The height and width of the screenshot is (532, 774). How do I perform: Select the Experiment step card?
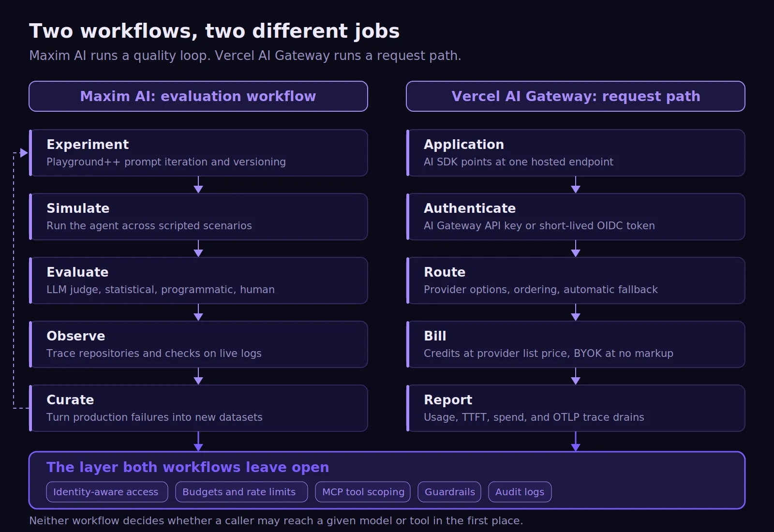(198, 153)
